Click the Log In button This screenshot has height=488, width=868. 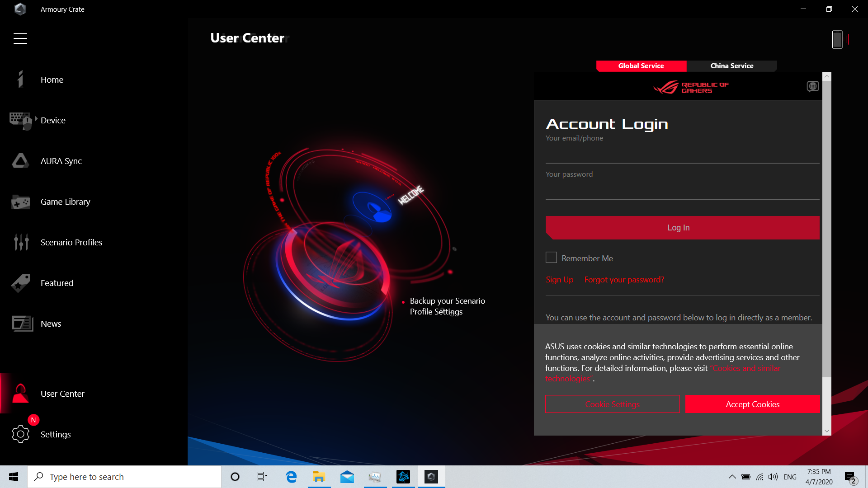click(x=682, y=228)
